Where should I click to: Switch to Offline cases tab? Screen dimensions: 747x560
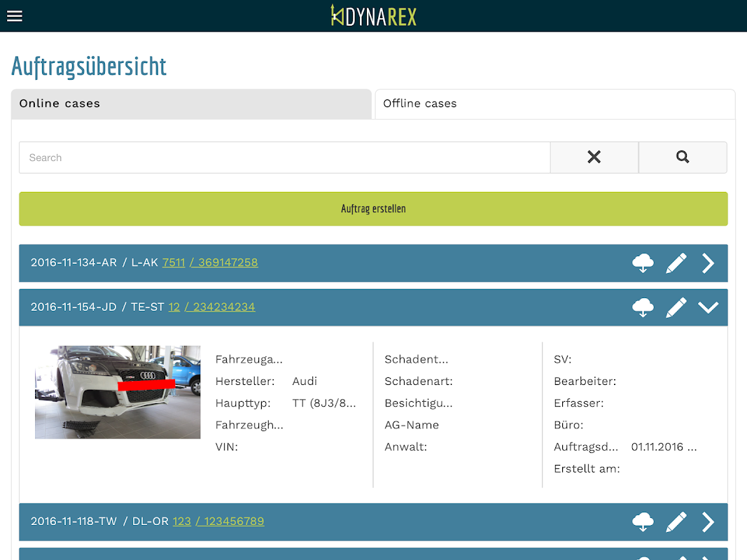(x=555, y=104)
